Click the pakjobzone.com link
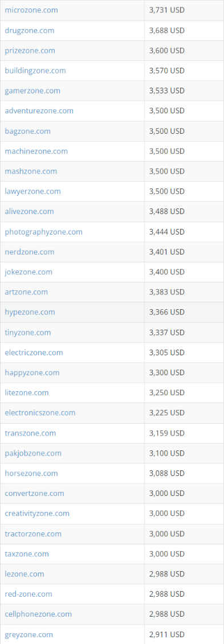 point(33,453)
